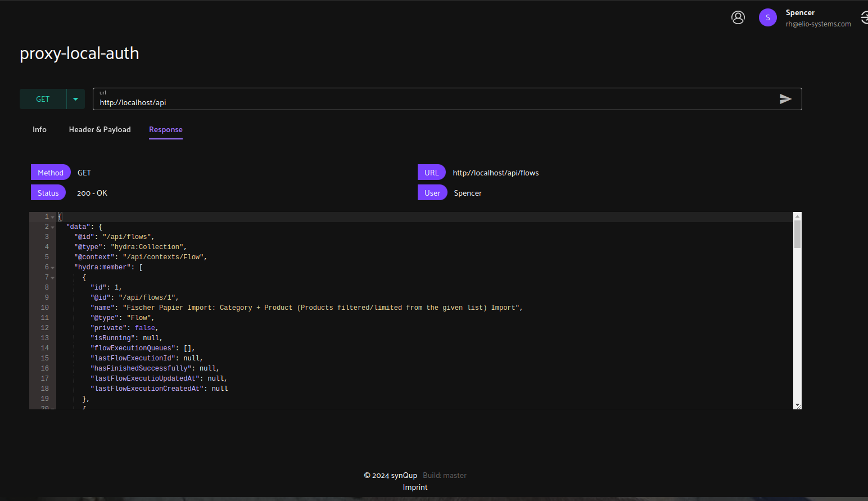Click the "lastFlowExecutionId" line
The image size is (868, 501).
tap(147, 358)
